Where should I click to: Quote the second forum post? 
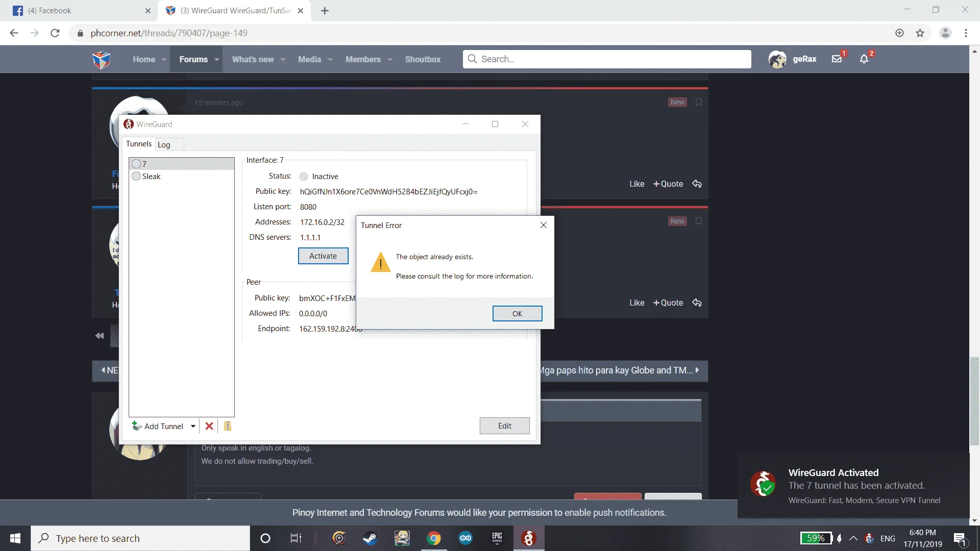point(668,303)
